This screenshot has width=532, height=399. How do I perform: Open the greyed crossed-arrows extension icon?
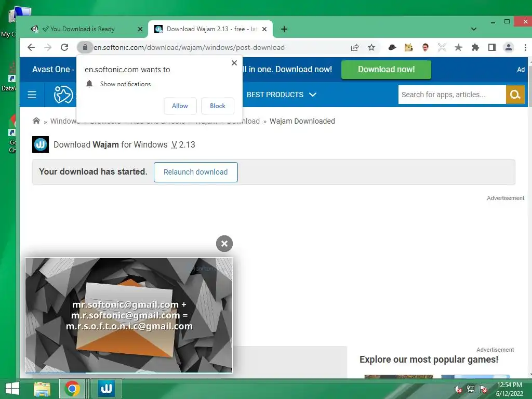442,47
